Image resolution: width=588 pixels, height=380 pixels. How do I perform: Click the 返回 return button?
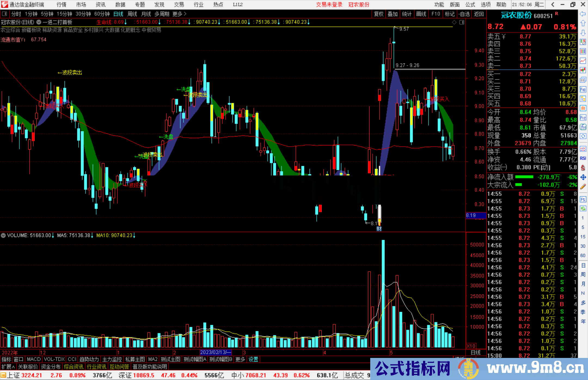[479, 14]
